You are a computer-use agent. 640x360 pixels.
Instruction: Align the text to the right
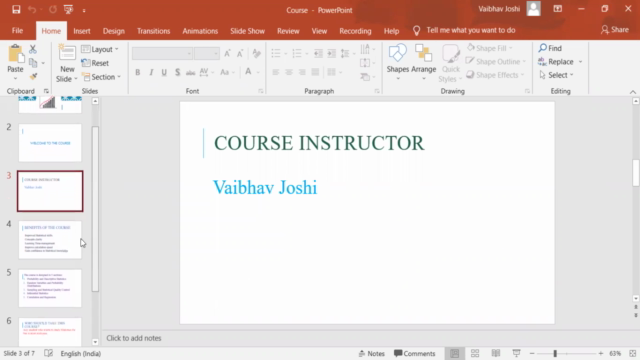[302, 72]
